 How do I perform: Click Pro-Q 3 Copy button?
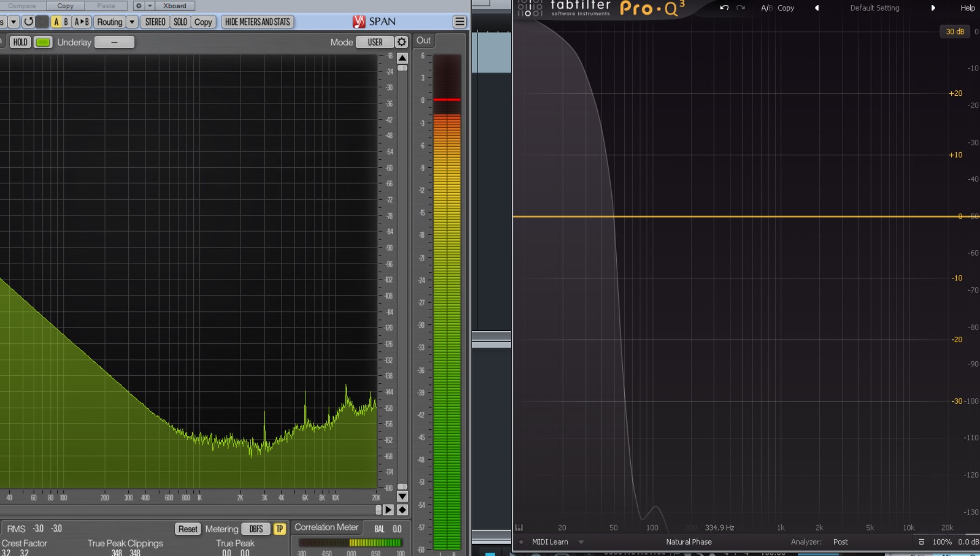[786, 8]
